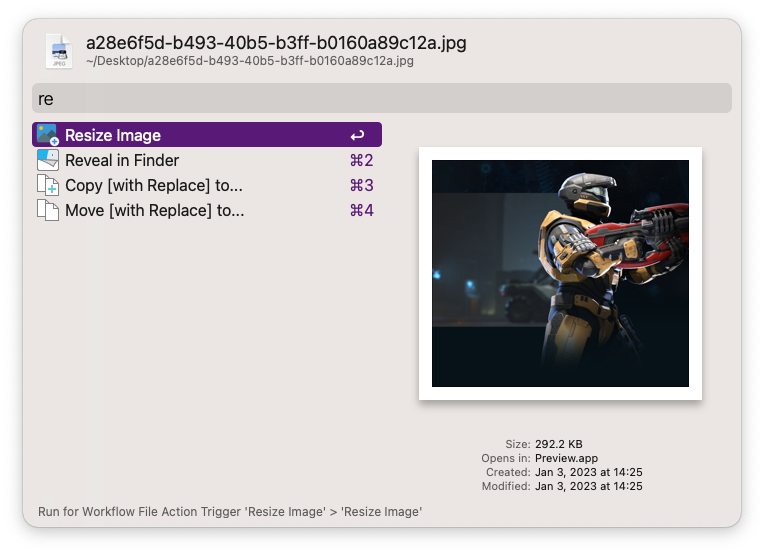Viewport: 764px width, 554px height.
Task: Pick the Move [with Replace] to... action
Action: (154, 211)
